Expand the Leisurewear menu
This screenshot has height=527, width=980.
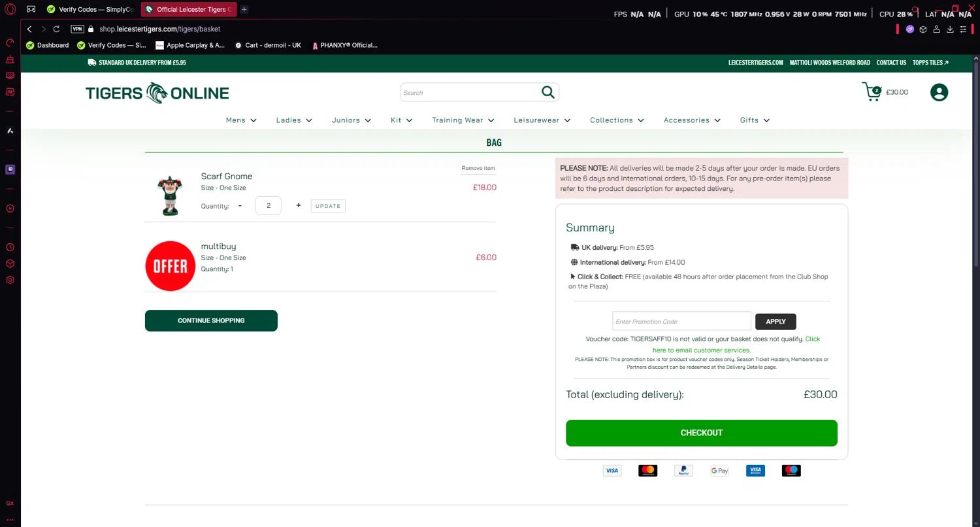[x=542, y=120]
